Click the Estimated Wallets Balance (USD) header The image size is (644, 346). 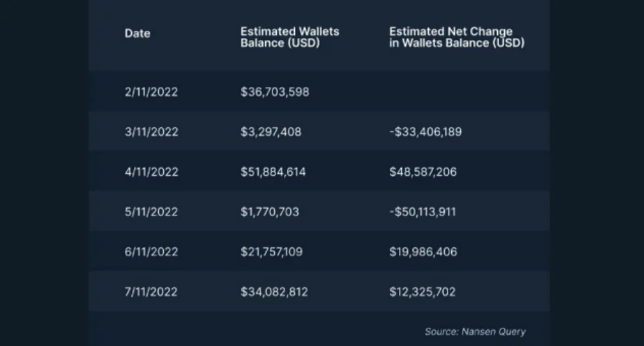tap(290, 37)
